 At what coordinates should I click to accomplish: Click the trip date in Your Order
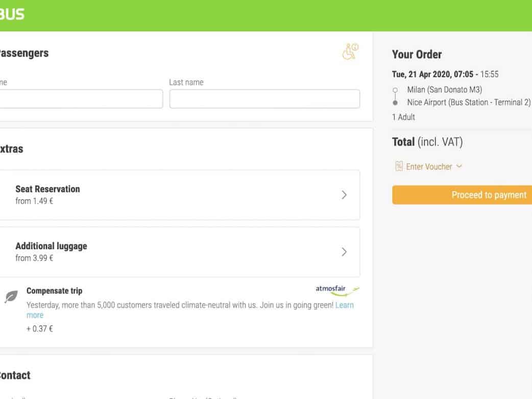tap(421, 74)
